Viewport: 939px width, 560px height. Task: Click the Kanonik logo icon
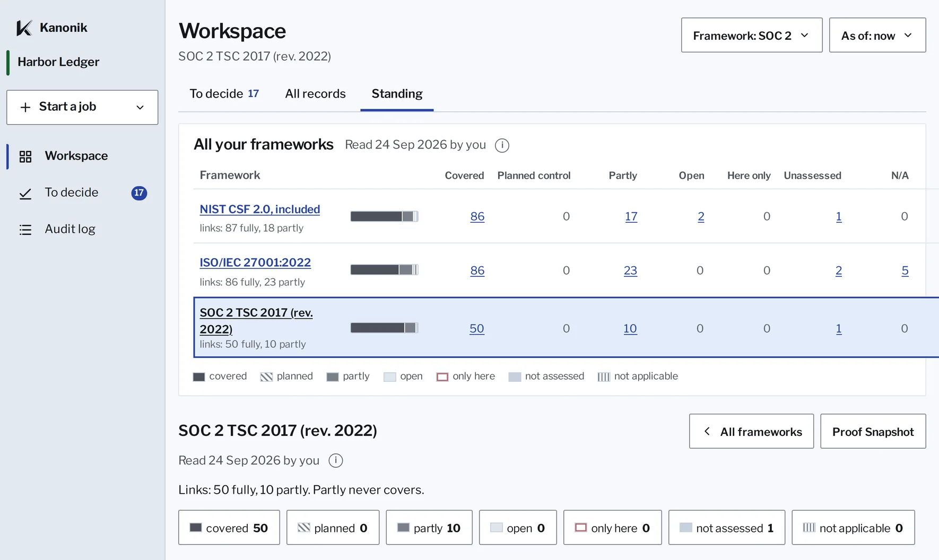click(24, 28)
